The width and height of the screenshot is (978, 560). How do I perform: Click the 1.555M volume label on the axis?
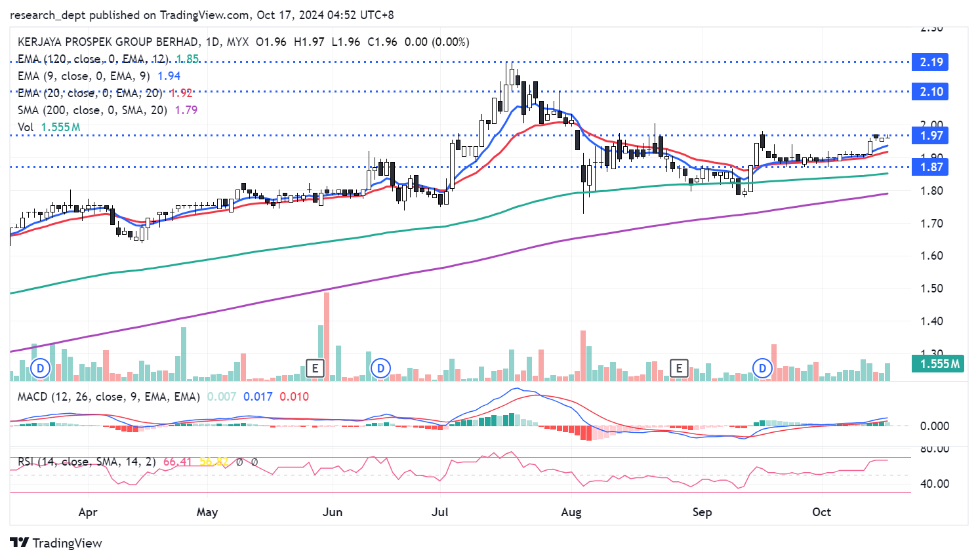[x=939, y=364]
